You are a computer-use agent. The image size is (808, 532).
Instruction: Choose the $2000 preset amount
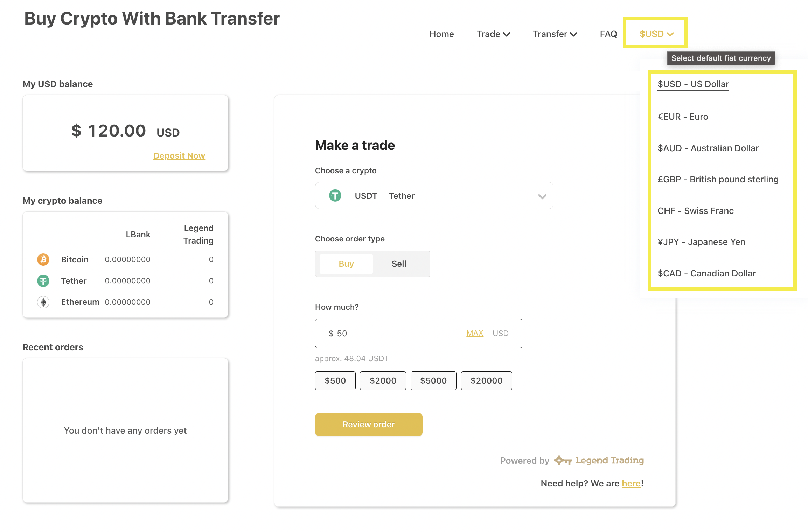383,381
